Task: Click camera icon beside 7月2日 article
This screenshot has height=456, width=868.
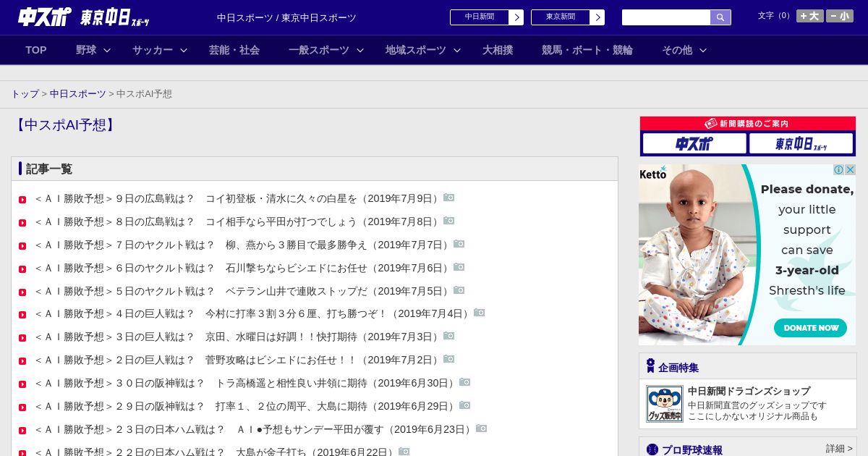Action: click(x=449, y=359)
